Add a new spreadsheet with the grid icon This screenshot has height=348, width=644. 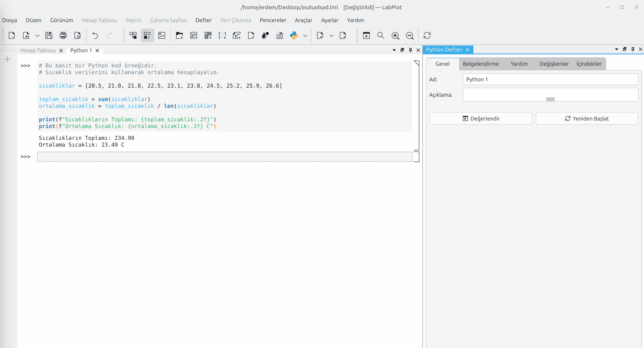[x=208, y=35]
